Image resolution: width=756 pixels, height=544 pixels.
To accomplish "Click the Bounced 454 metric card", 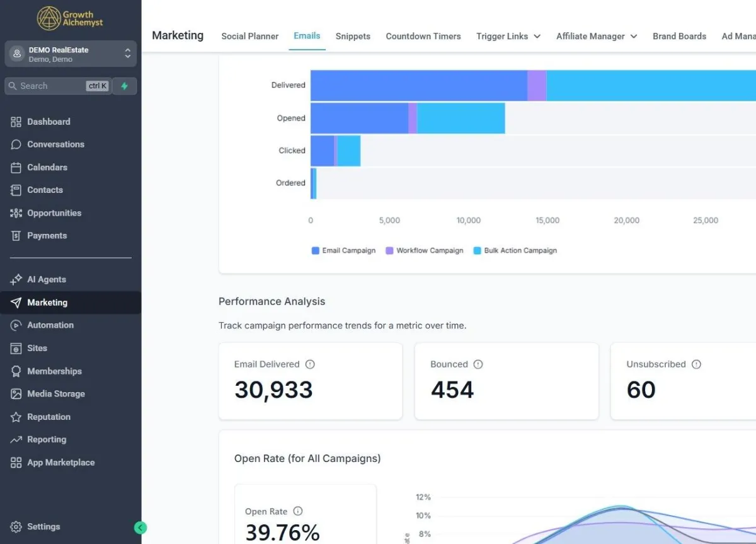I will 507,381.
